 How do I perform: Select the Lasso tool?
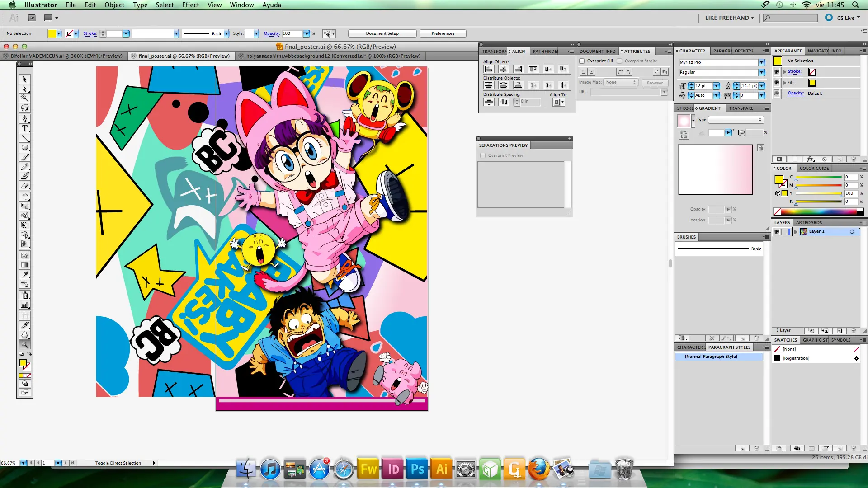[x=25, y=108]
